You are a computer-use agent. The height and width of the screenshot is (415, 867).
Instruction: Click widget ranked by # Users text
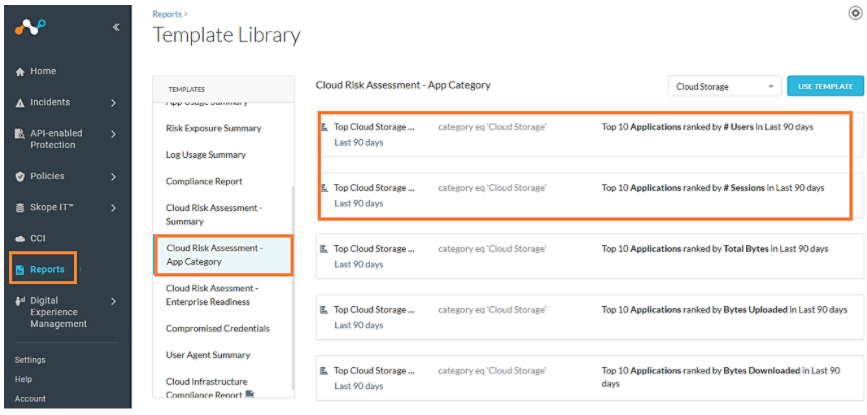(x=707, y=127)
